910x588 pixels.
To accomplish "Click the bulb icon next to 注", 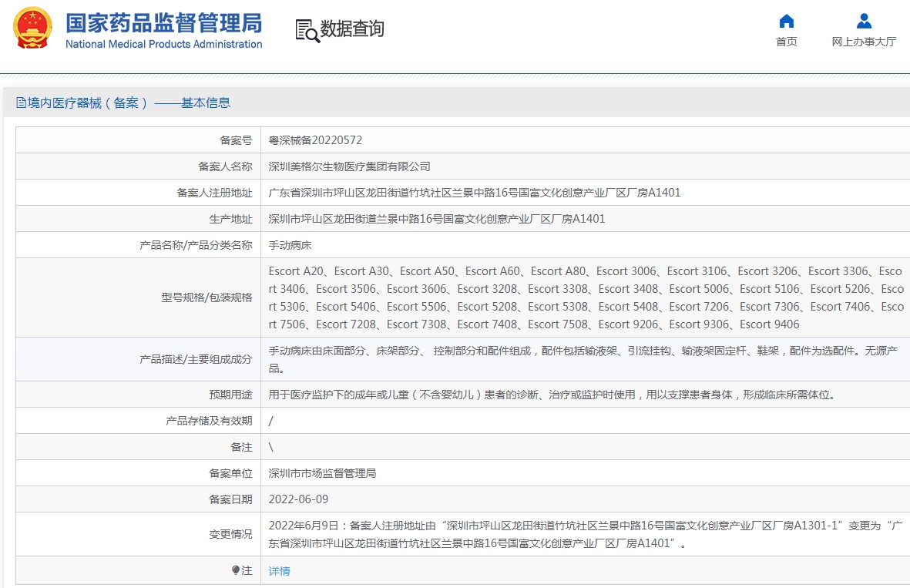I will point(235,570).
